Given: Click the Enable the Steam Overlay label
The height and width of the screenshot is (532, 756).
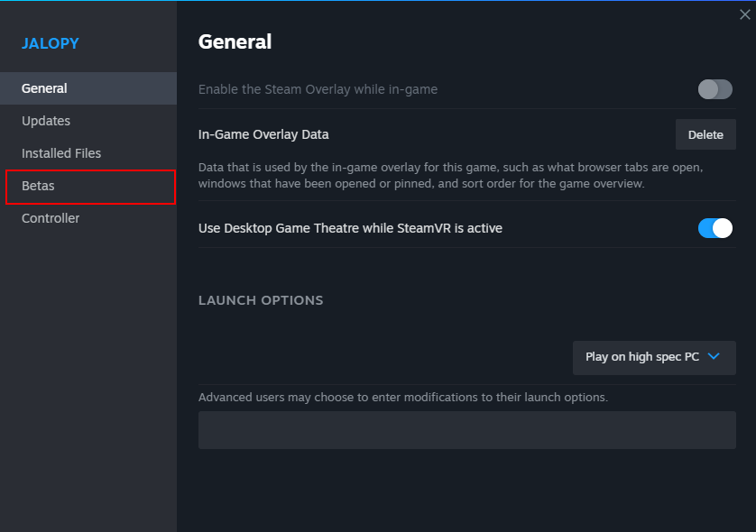Looking at the screenshot, I should (318, 89).
